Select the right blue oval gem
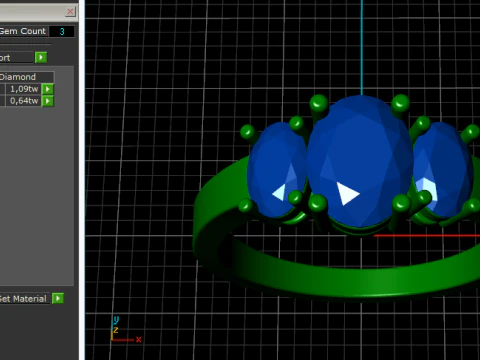The height and width of the screenshot is (360, 480). (x=443, y=170)
